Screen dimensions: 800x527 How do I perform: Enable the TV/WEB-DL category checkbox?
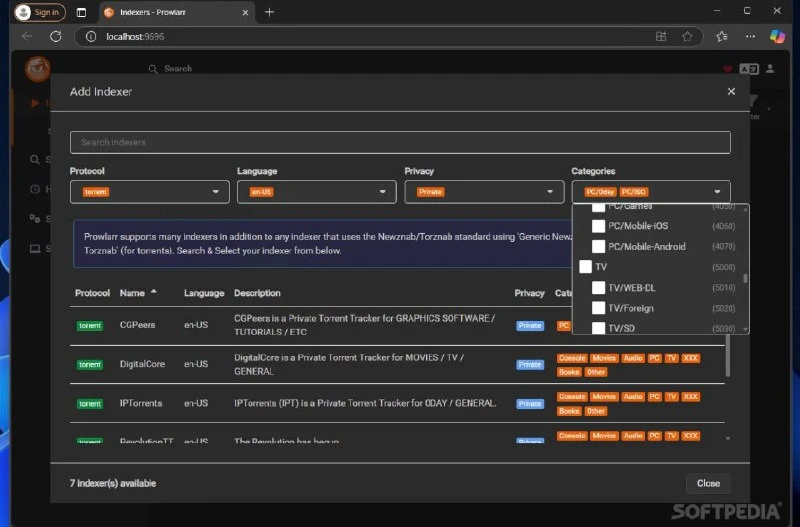[x=598, y=288]
